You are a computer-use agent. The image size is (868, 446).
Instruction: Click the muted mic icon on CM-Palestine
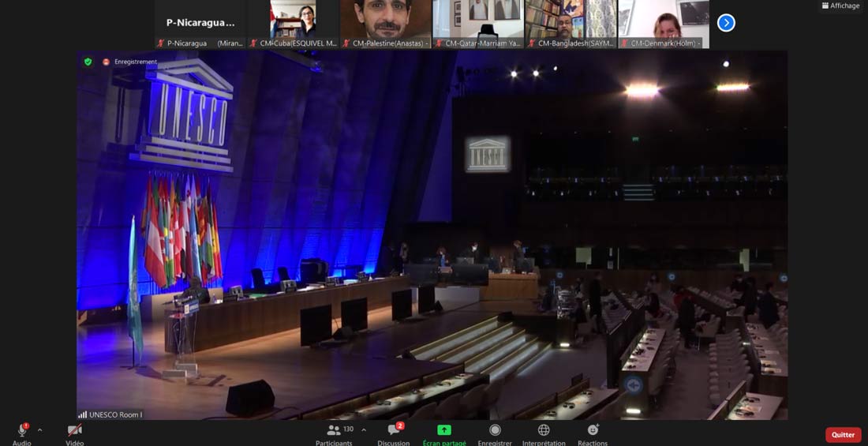point(346,43)
